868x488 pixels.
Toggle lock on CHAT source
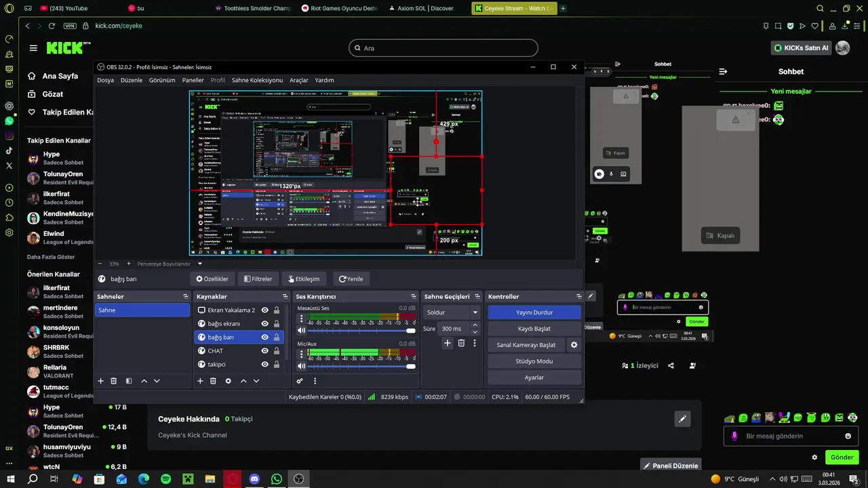point(277,350)
